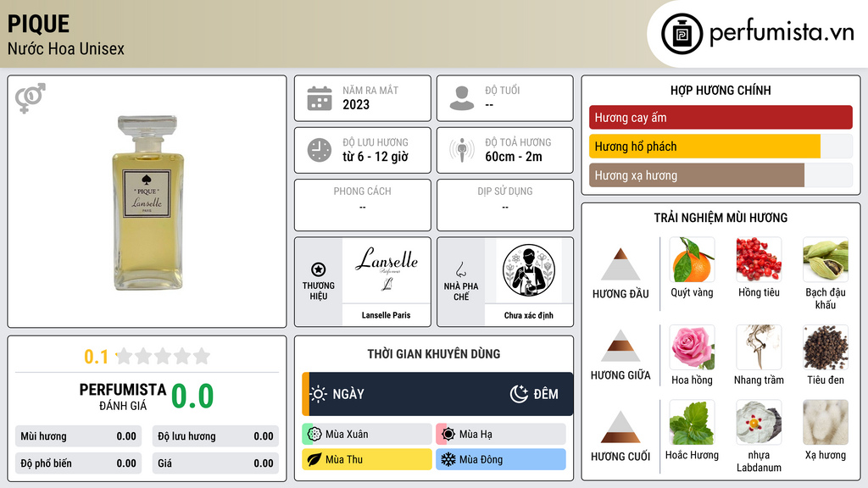Click the Độ phổ biến score row
Image resolution: width=868 pixels, height=488 pixels.
point(78,463)
